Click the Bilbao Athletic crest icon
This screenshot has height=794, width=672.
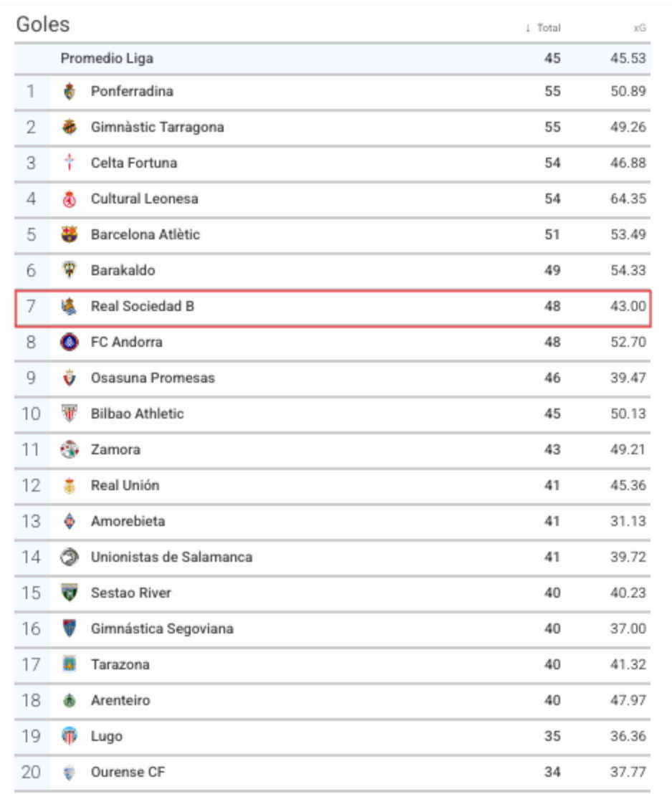point(69,413)
